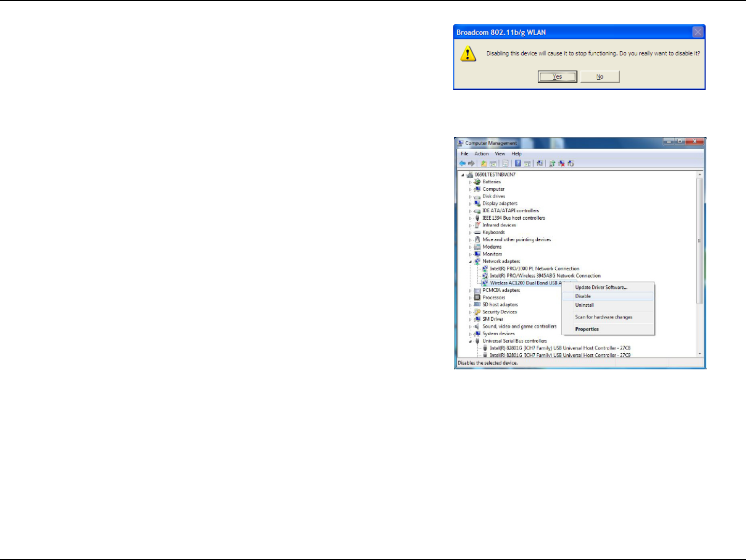Expand the Display adapters node
The height and width of the screenshot is (560, 746).
[470, 204]
